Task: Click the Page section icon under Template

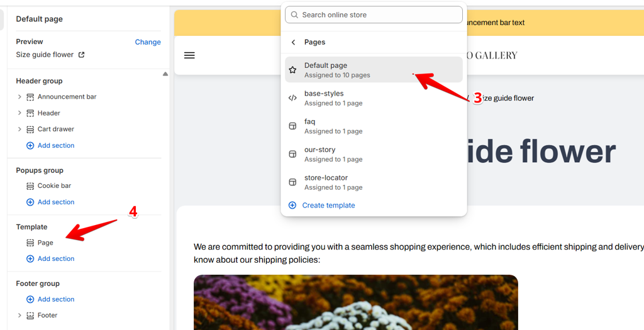Action: tap(30, 243)
